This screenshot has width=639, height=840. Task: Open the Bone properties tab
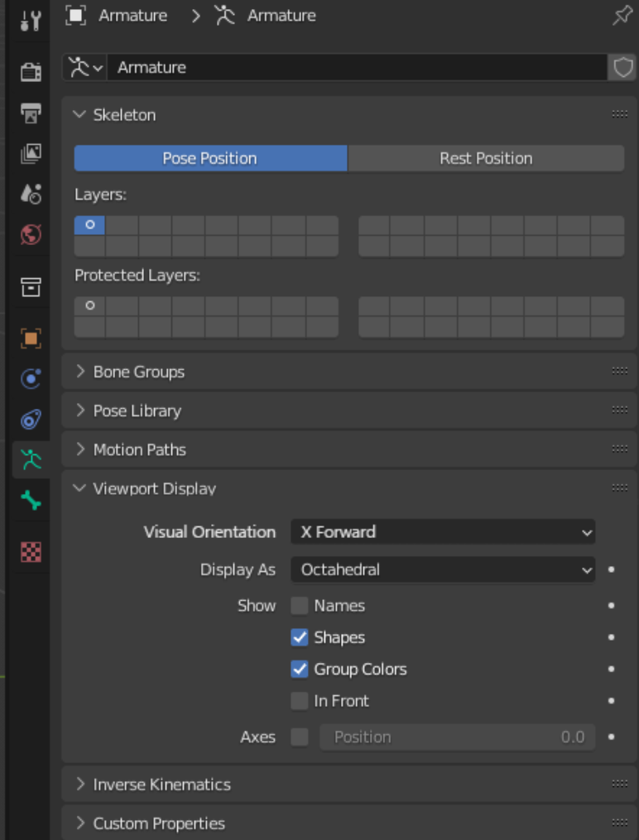coord(31,501)
